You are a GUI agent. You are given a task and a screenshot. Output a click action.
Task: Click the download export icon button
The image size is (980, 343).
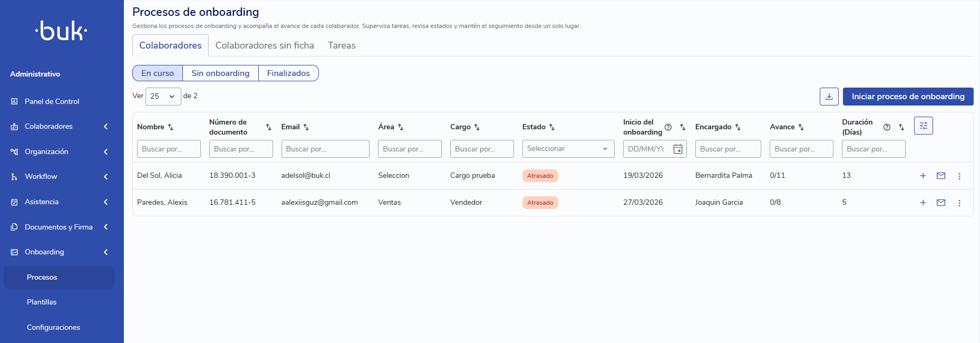pos(829,97)
